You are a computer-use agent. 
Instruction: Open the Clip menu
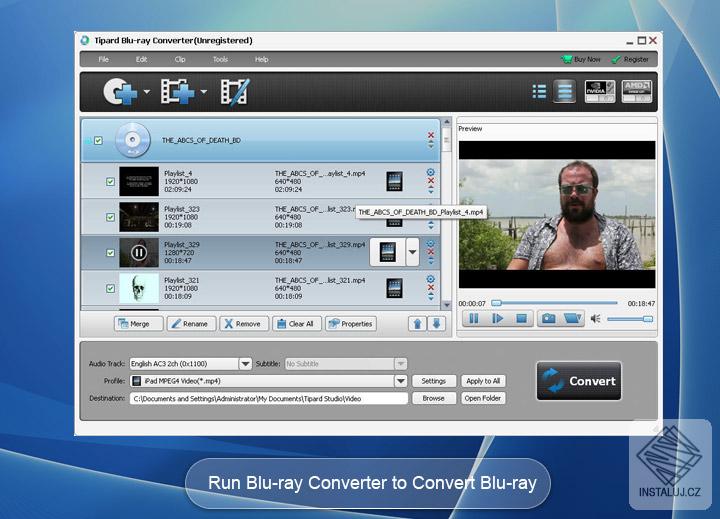point(180,59)
